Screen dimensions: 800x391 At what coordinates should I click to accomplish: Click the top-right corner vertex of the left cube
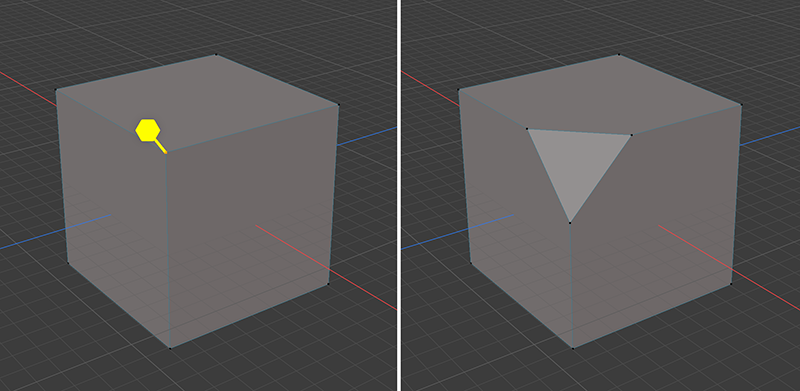(x=338, y=105)
